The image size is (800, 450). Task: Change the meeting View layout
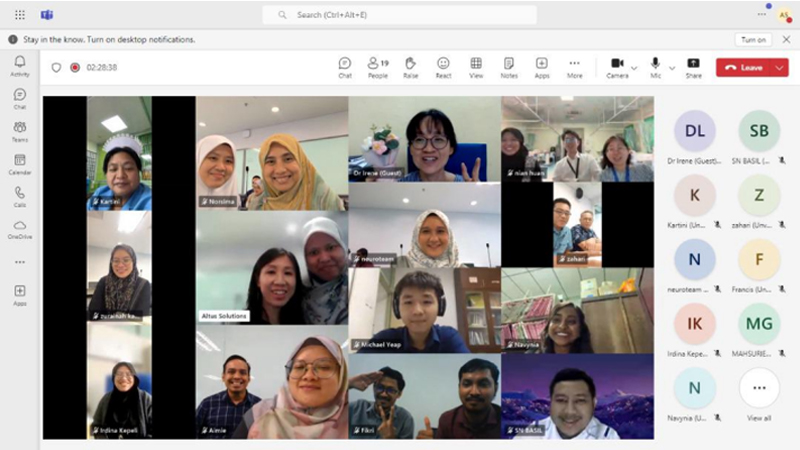pyautogui.click(x=476, y=67)
